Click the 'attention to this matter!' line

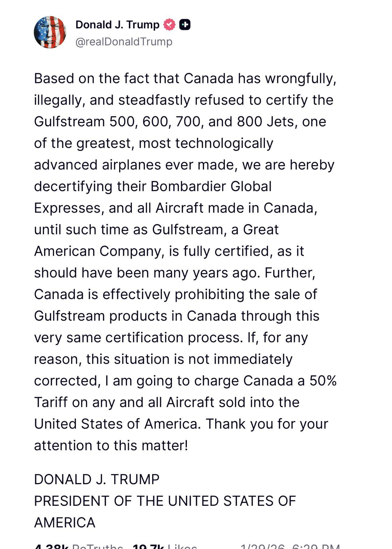pyautogui.click(x=111, y=446)
